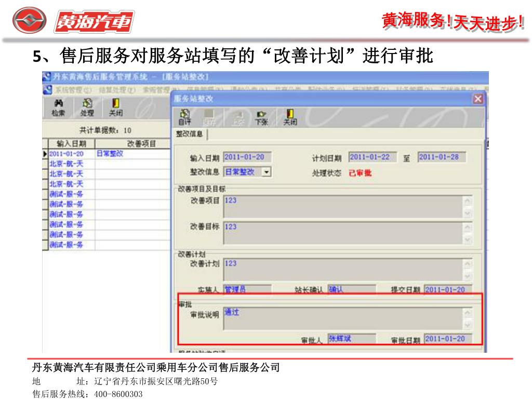532x399 pixels.
Task: Click the system icon left of 系统管理 menu
Action: 48,90
